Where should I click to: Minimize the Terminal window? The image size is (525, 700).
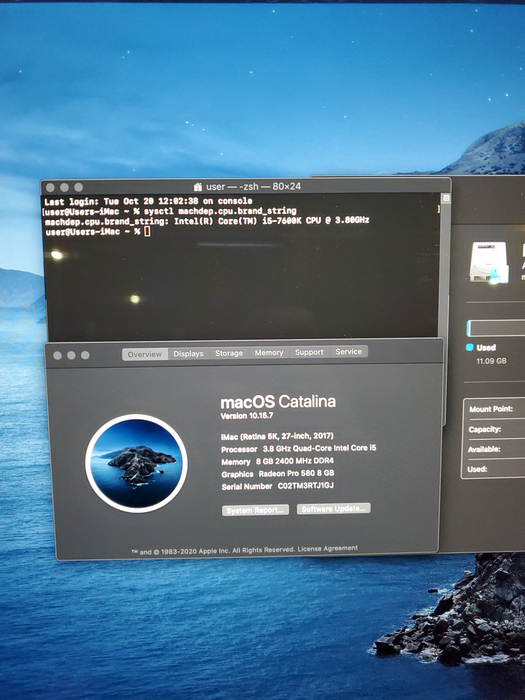pyautogui.click(x=64, y=188)
